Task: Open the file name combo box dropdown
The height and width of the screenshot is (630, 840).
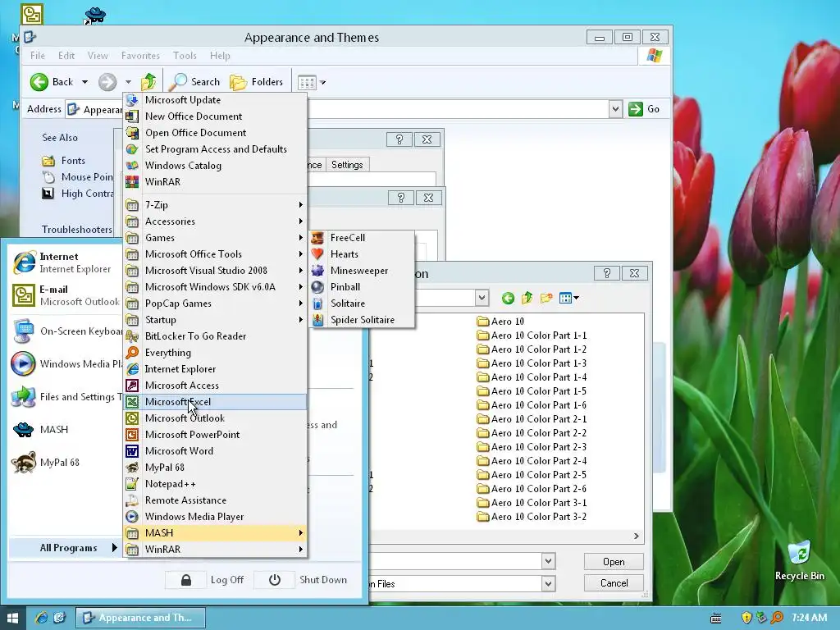Action: [548, 561]
